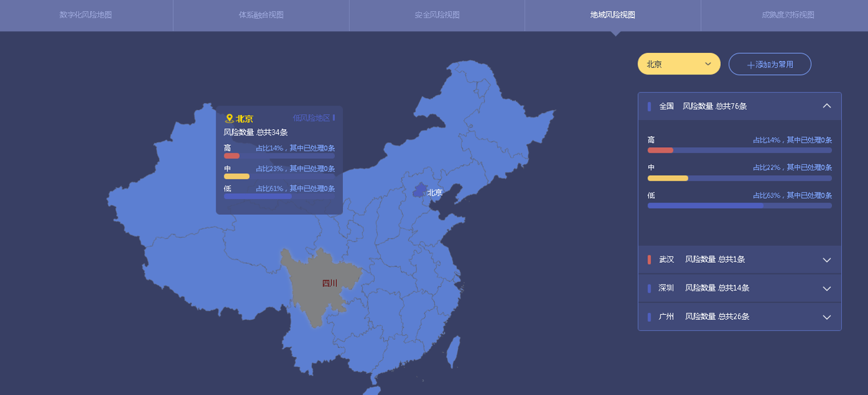Open the 安全风险视图 tab
This screenshot has width=868, height=395.
point(437,15)
